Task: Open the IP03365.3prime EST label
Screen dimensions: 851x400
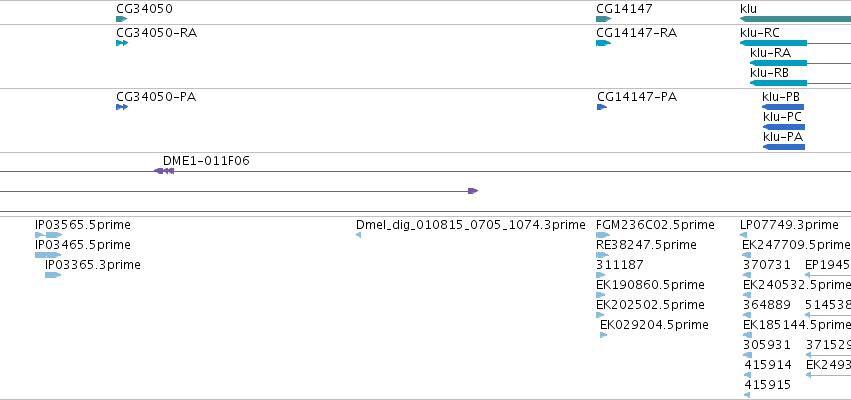Action: pos(93,265)
